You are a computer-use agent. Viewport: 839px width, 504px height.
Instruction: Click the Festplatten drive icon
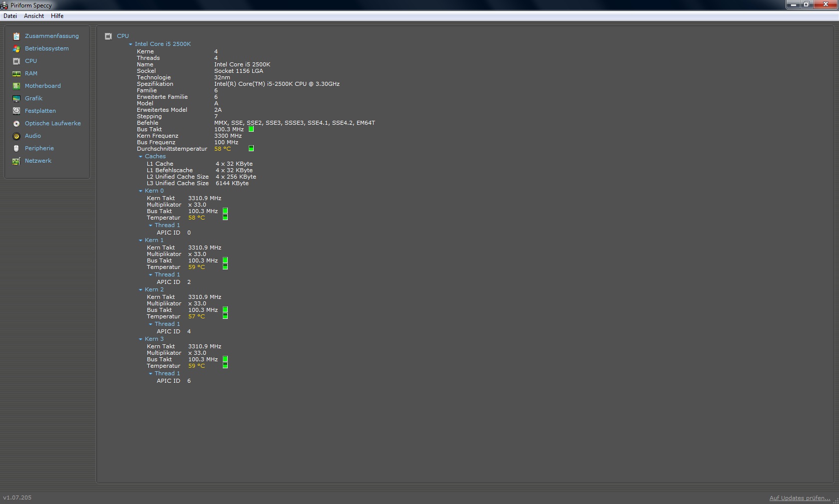click(x=16, y=111)
